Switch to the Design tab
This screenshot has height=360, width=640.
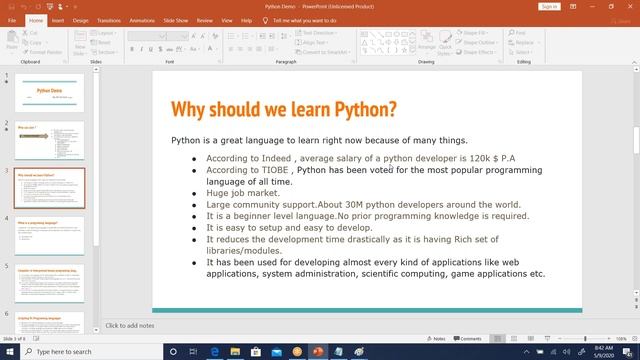80,20
